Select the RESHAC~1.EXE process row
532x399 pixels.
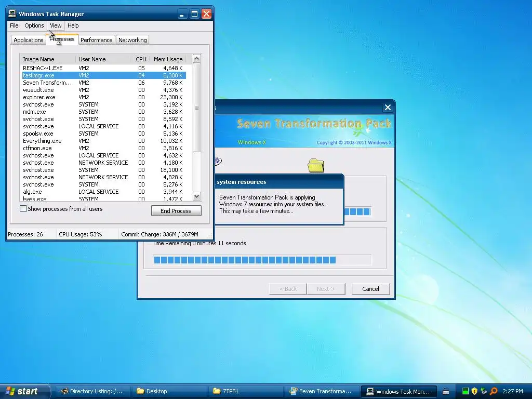[104, 68]
